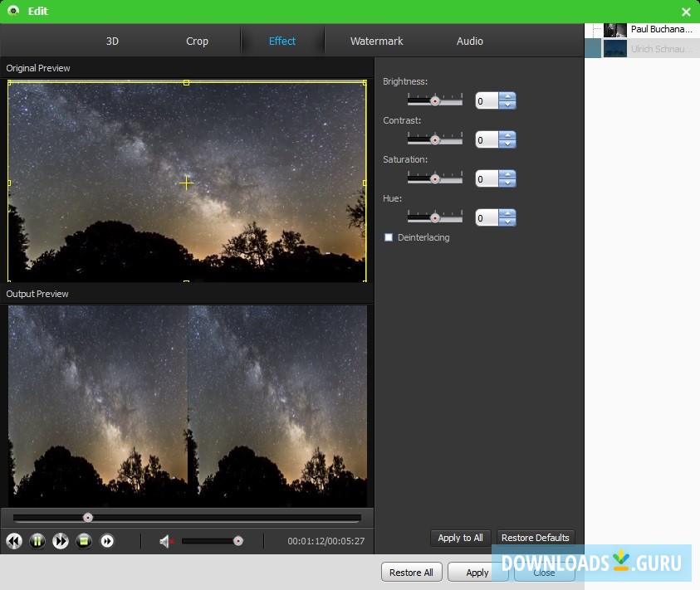Enable the Deinterlacing checkbox
This screenshot has width=700, height=590.
pyautogui.click(x=388, y=237)
